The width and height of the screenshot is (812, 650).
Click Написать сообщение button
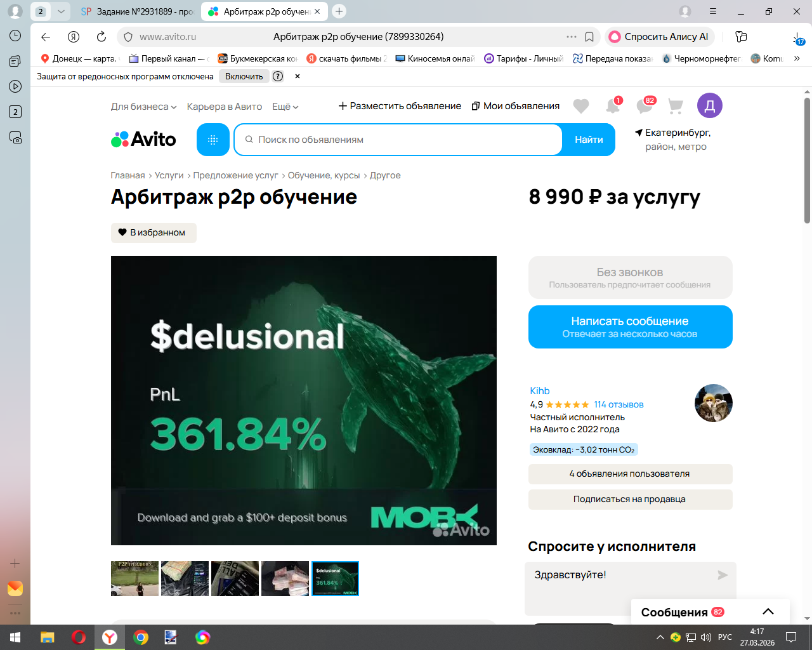(x=631, y=327)
